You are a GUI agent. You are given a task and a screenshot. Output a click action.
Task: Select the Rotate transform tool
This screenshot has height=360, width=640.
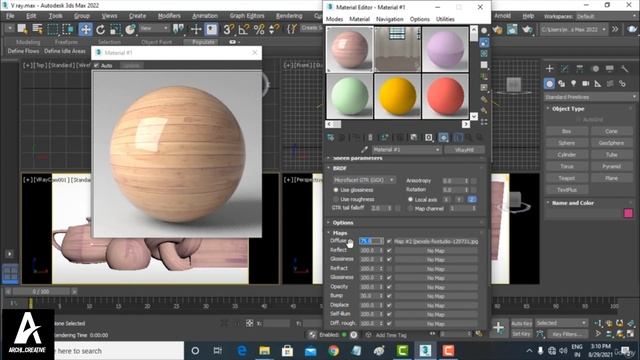pyautogui.click(x=100, y=29)
